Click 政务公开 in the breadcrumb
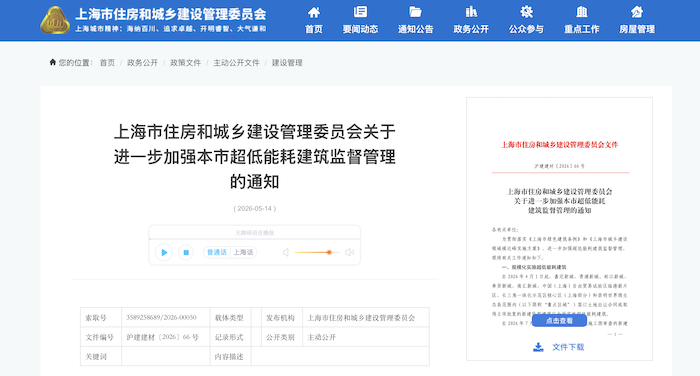The width and height of the screenshot is (700, 376). 142,63
